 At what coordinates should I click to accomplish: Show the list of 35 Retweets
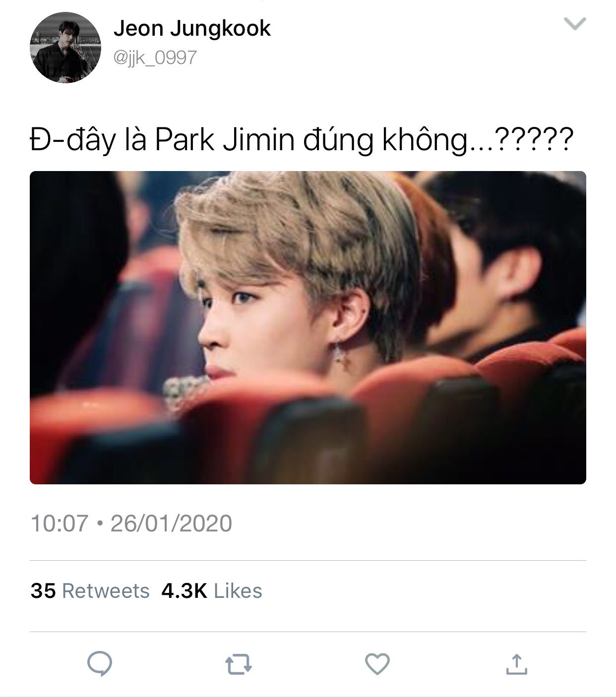click(x=90, y=591)
